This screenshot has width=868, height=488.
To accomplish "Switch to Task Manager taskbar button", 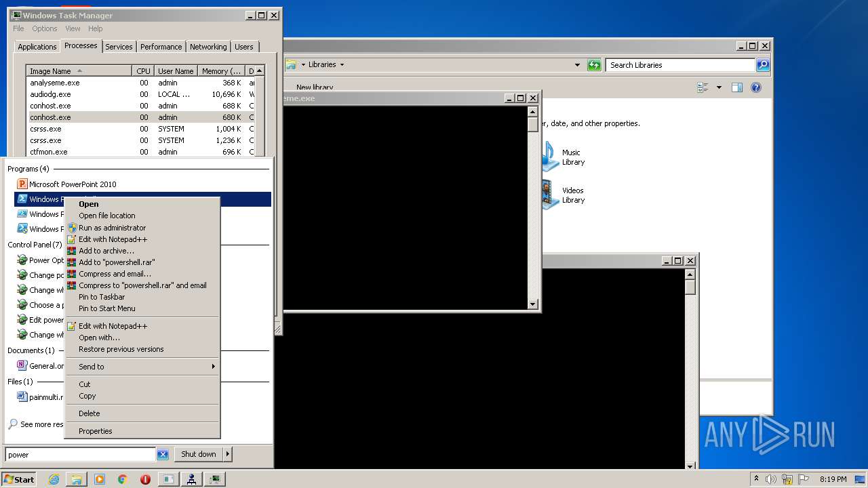I will click(215, 479).
